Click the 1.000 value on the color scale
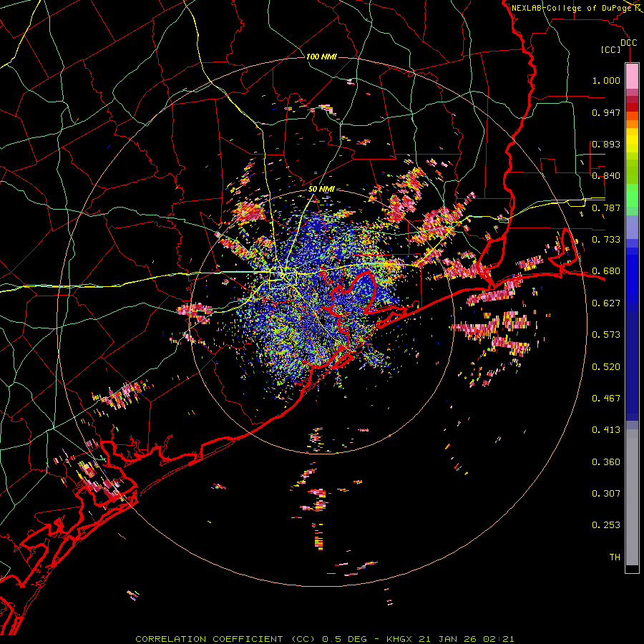 pos(606,80)
